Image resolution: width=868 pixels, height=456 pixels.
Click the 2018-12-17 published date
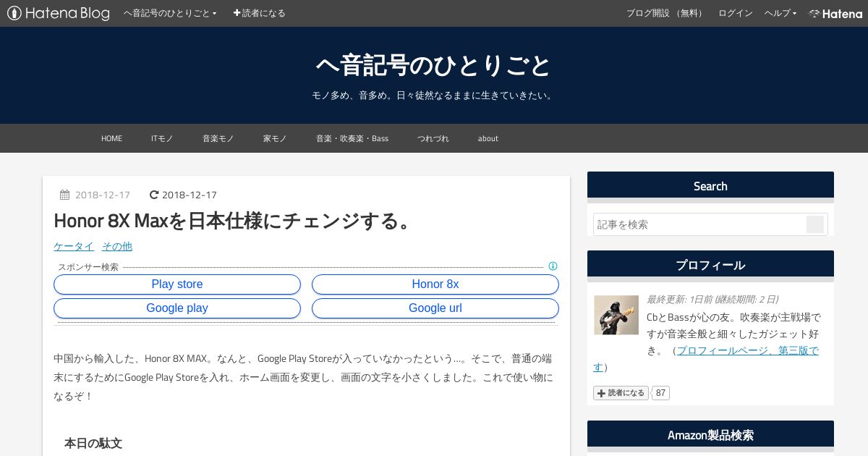pyautogui.click(x=103, y=195)
